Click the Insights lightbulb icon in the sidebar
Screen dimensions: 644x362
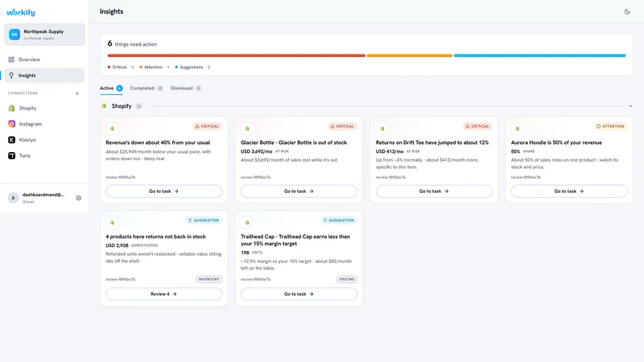pos(11,76)
